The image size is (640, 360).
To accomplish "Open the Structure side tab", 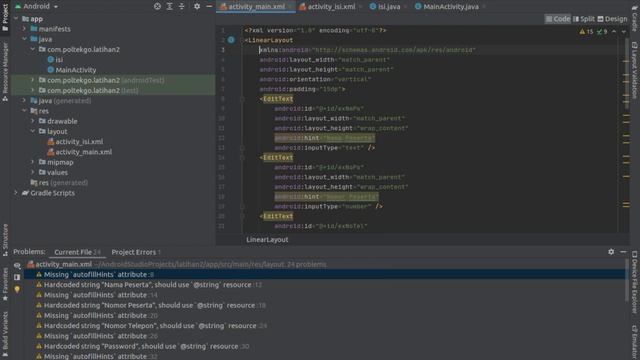I will (x=5, y=240).
